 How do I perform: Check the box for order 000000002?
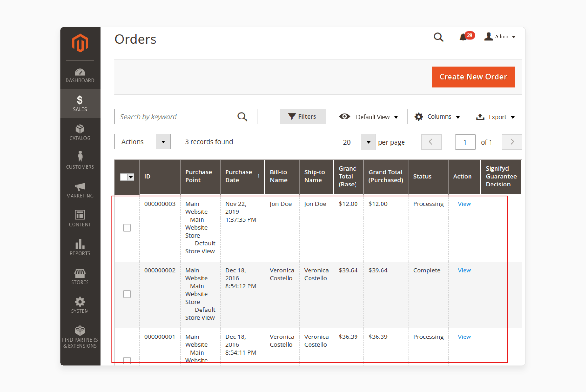[127, 294]
